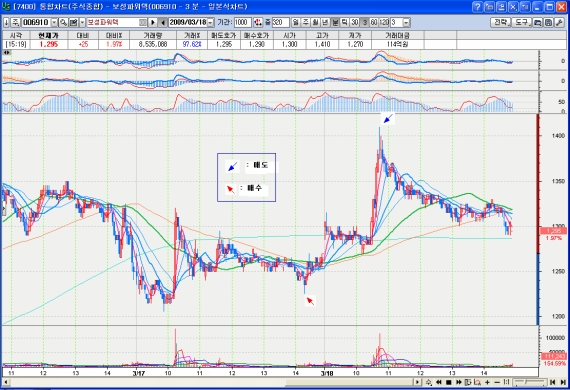Screen dimensions: 570x390
Task: Click the zoom out minus icon
Action: coord(497,382)
